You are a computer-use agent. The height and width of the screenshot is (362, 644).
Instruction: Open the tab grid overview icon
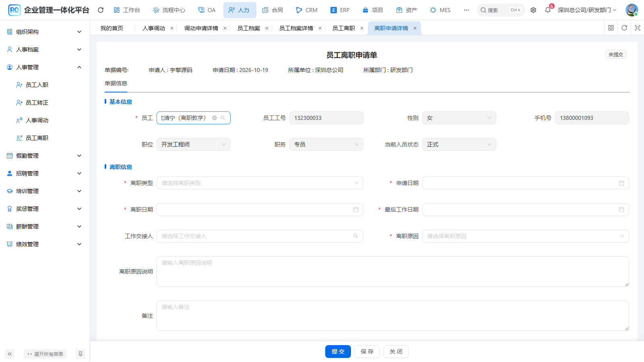coord(611,28)
